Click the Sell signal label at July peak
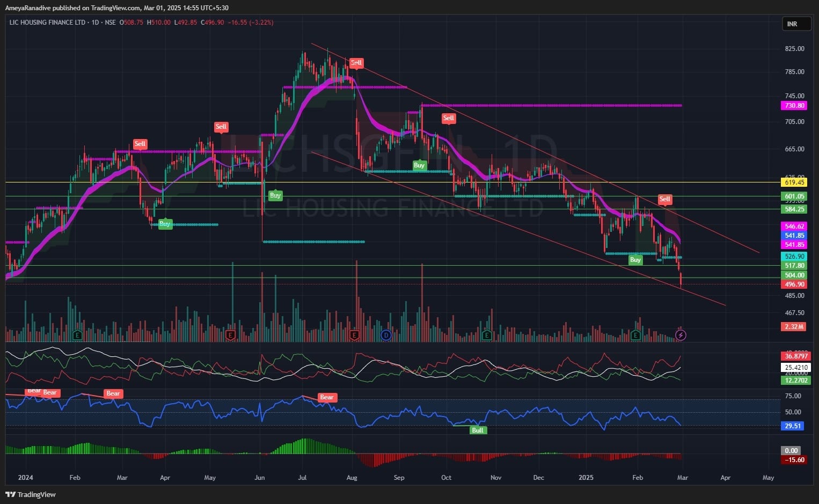Screen dimensions: 819x504 point(356,63)
